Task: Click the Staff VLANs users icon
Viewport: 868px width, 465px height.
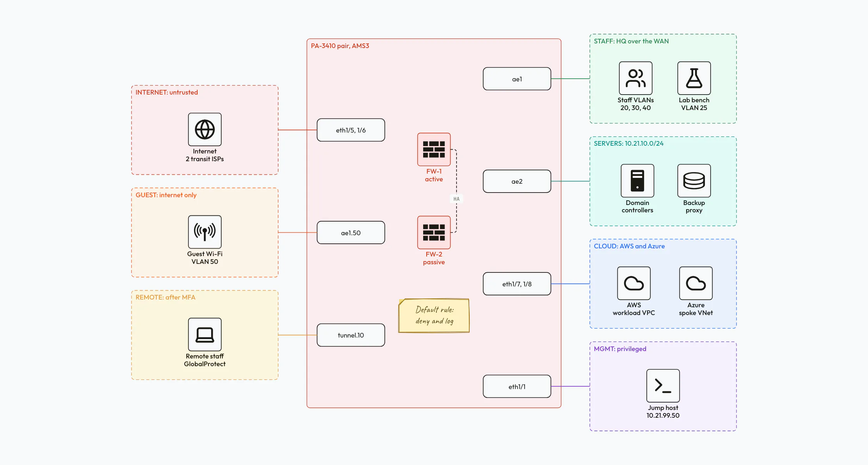Action: [635, 78]
